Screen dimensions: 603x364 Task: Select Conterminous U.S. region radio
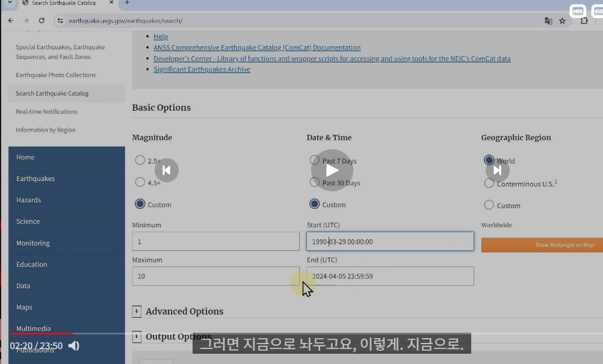(489, 184)
